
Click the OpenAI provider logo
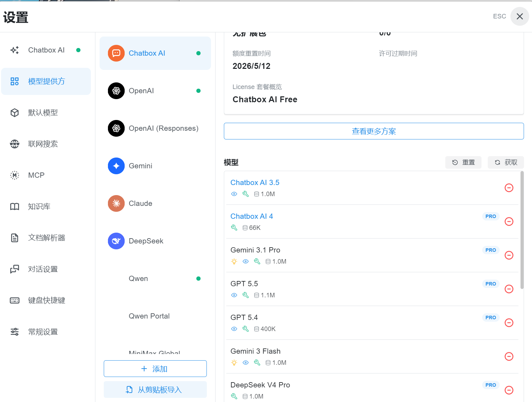(116, 91)
